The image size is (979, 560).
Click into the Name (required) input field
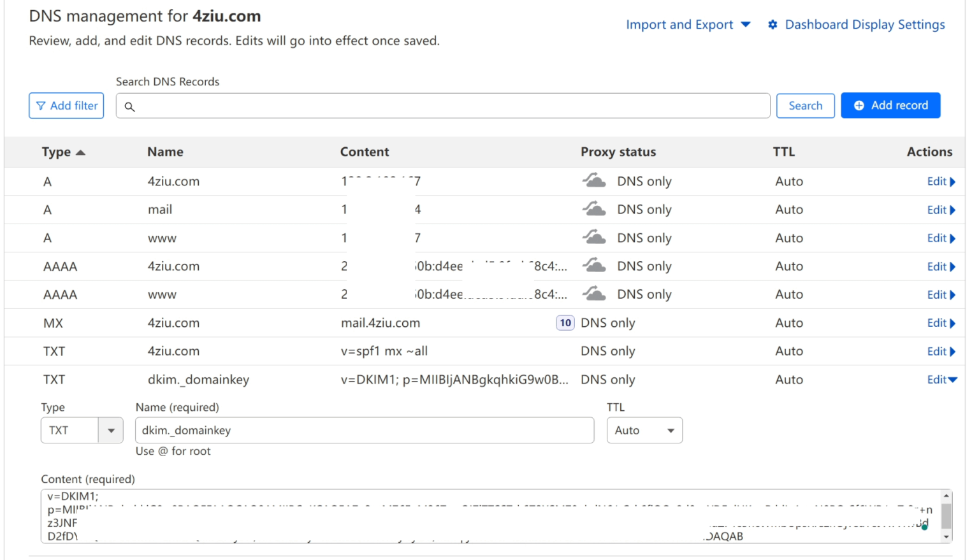(x=364, y=431)
